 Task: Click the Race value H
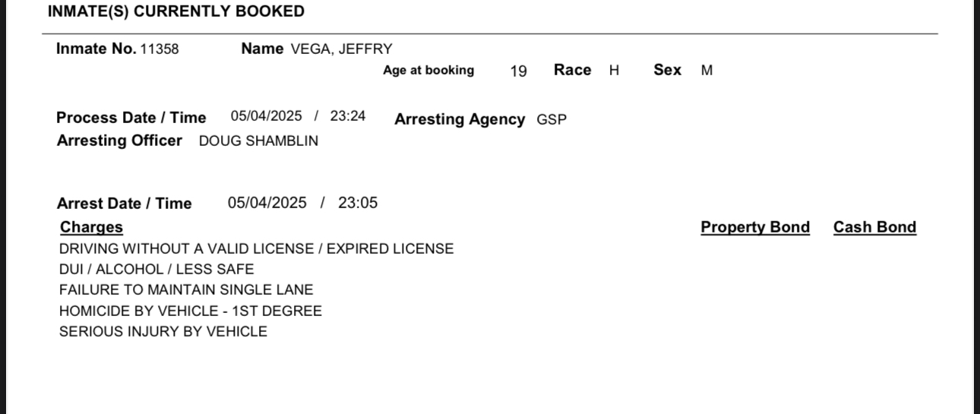point(615,71)
